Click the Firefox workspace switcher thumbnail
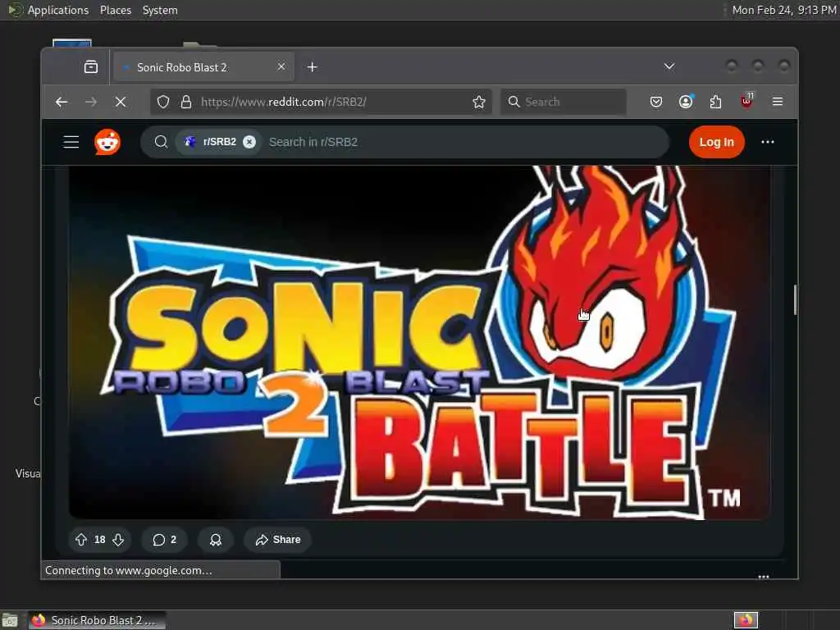 pyautogui.click(x=746, y=620)
